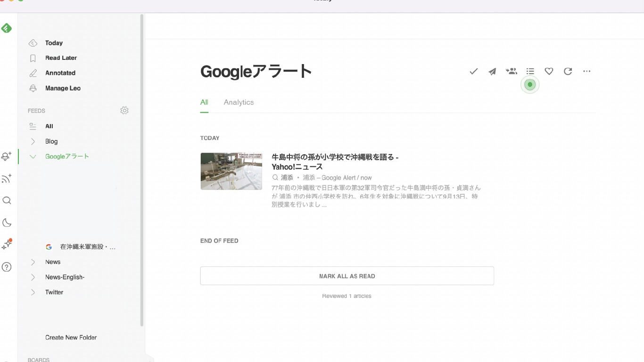Expand the News-English- folder
This screenshot has width=644, height=362.
click(x=33, y=277)
